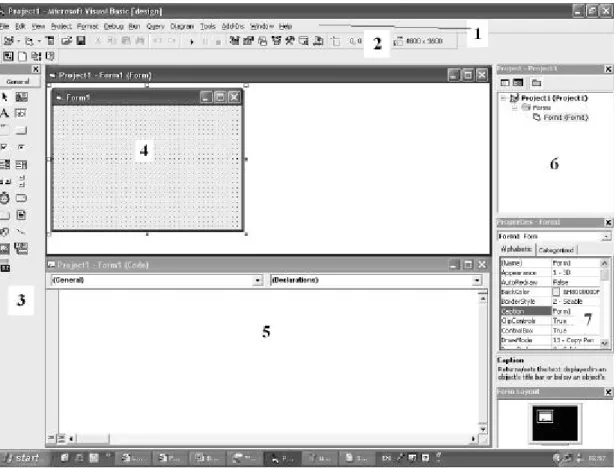
Task: Close the toolbox panel
Action: 35,70
